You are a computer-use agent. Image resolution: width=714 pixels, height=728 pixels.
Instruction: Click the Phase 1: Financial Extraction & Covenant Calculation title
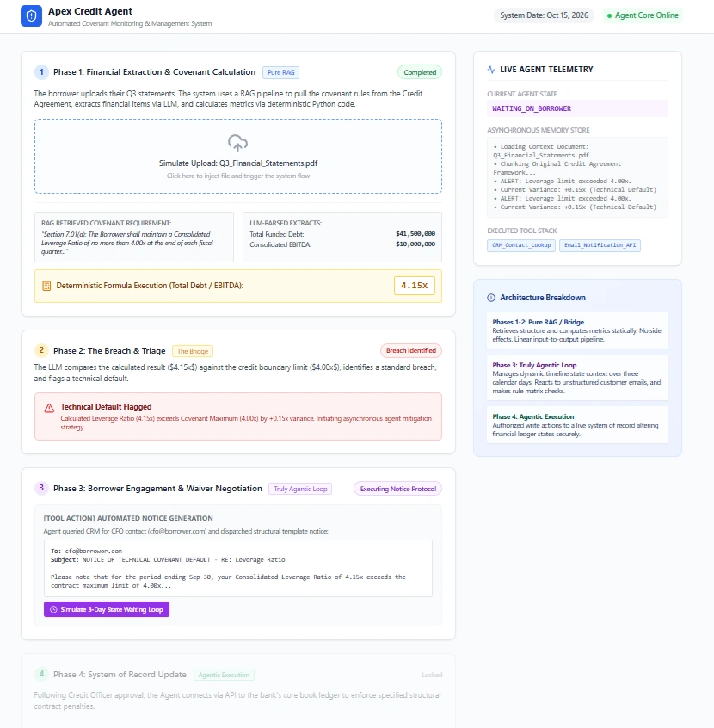point(154,72)
